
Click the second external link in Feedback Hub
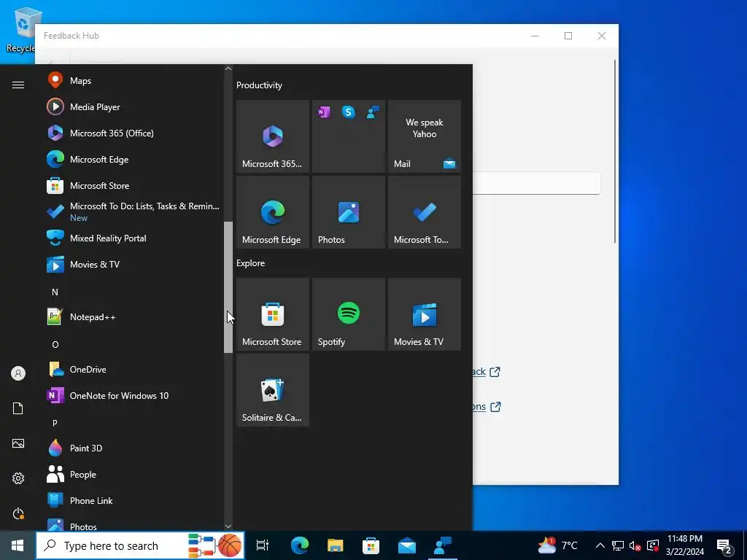487,407
